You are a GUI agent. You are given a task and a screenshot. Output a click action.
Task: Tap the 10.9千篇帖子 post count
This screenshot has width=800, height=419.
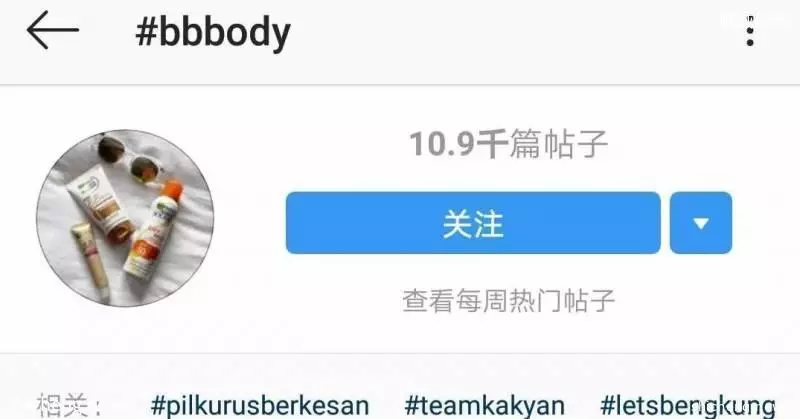509,143
